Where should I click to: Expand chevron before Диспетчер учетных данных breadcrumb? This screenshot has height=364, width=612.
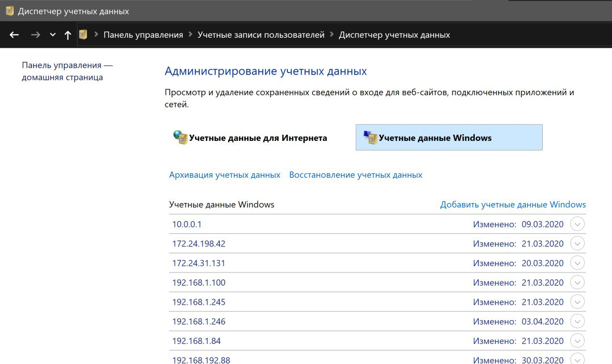pos(332,34)
